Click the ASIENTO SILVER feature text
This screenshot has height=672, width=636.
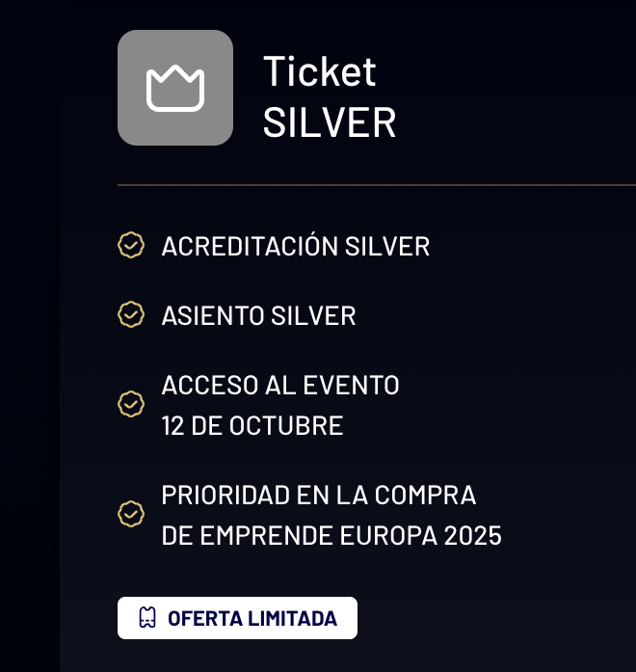(x=258, y=316)
